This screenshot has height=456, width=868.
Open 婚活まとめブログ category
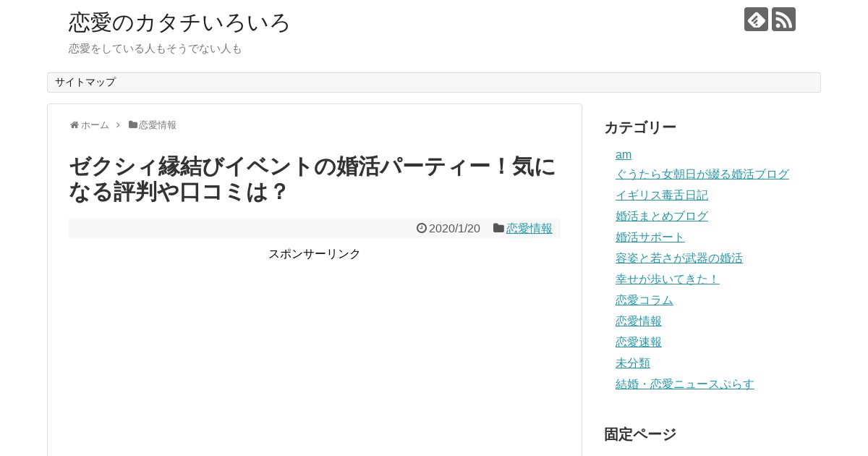[x=662, y=216]
